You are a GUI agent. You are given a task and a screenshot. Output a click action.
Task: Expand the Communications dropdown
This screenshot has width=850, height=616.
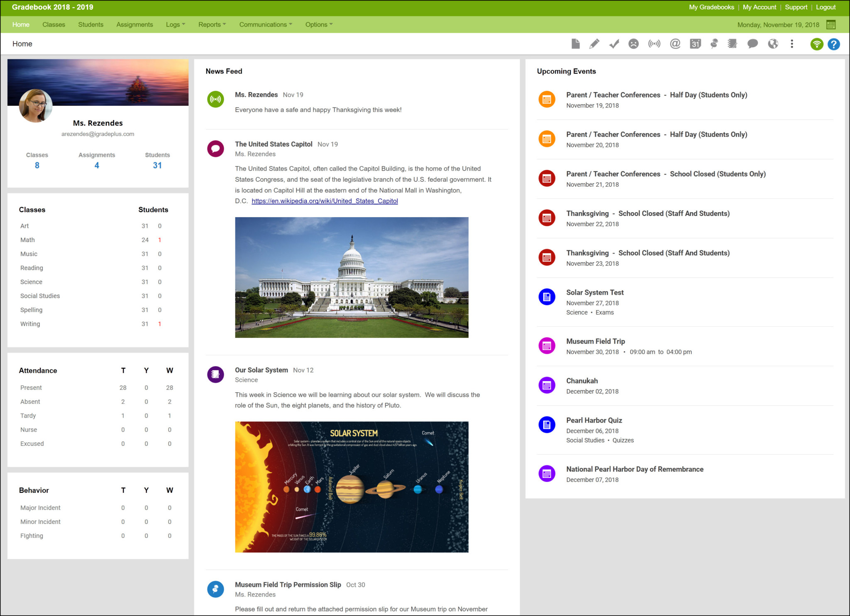tap(265, 24)
